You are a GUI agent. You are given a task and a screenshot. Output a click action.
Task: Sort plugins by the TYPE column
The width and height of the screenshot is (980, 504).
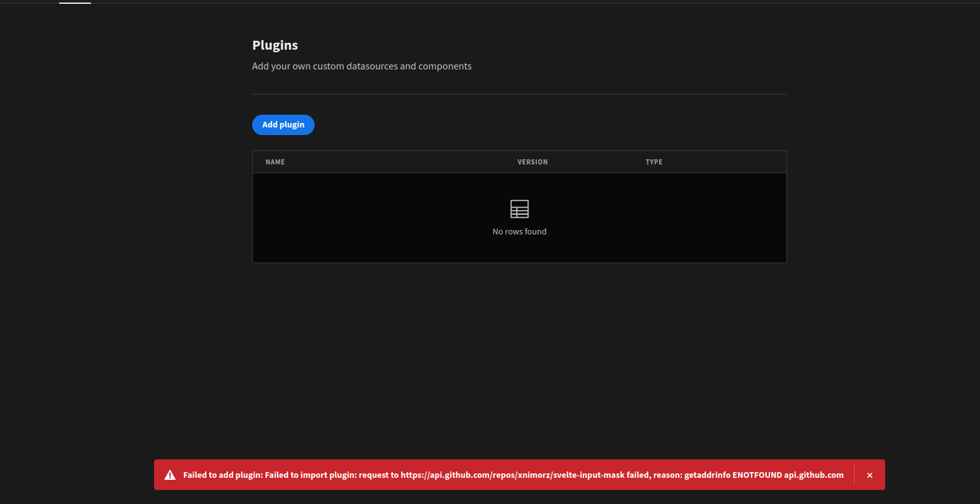click(x=654, y=162)
